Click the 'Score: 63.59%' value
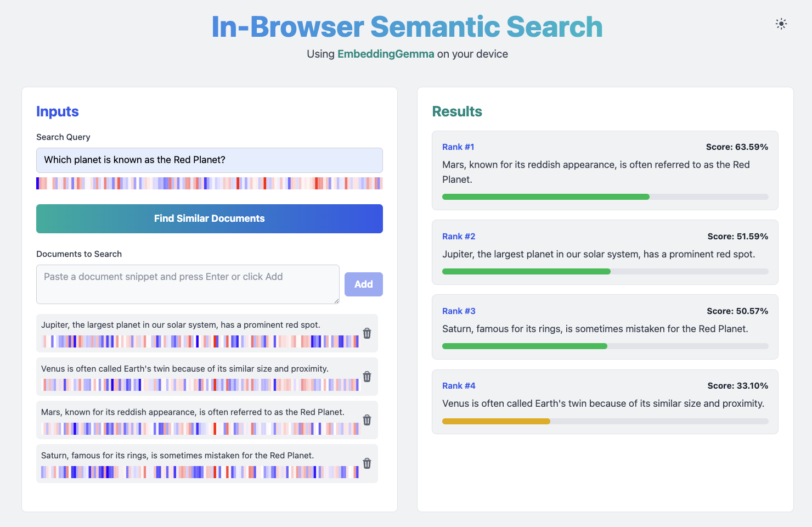Screen dimensions: 812x527 coord(737,147)
